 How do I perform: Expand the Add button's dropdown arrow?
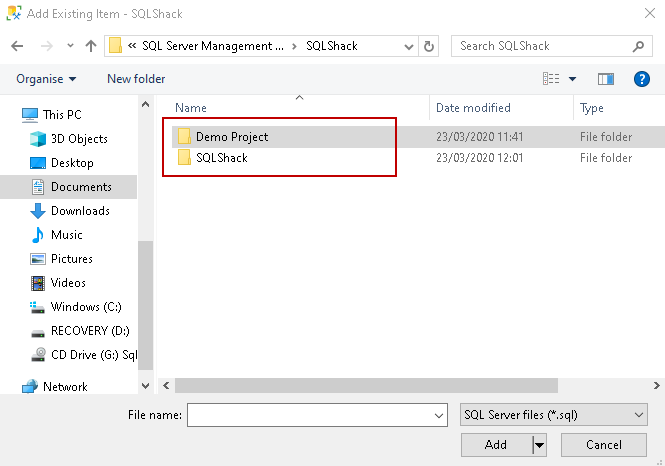tap(539, 445)
